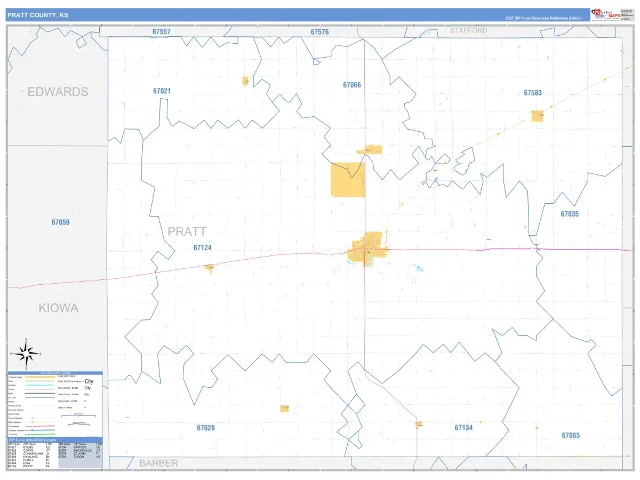Click the BARBER county label
This screenshot has width=640, height=480.
159,463
